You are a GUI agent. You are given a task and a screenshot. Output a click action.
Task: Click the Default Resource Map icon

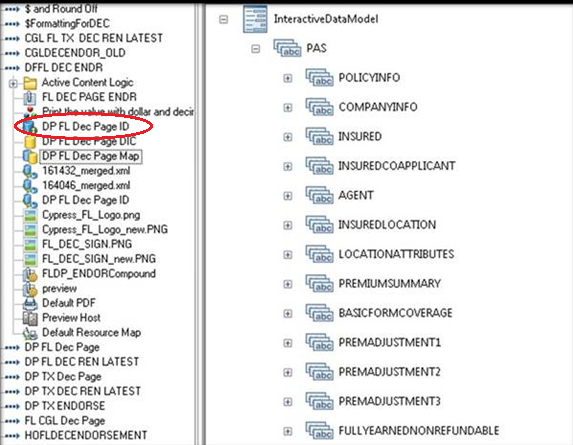tap(30, 333)
